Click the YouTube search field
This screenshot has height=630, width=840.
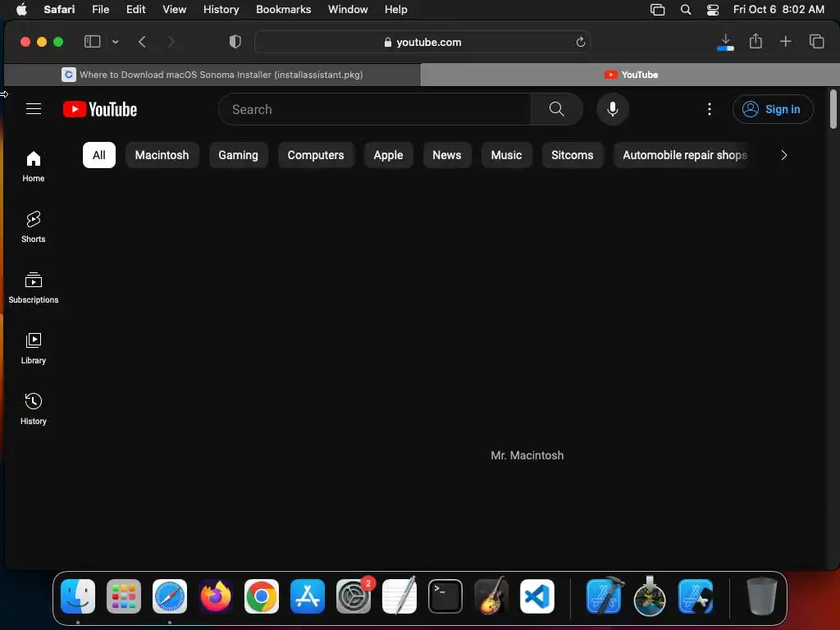[374, 109]
